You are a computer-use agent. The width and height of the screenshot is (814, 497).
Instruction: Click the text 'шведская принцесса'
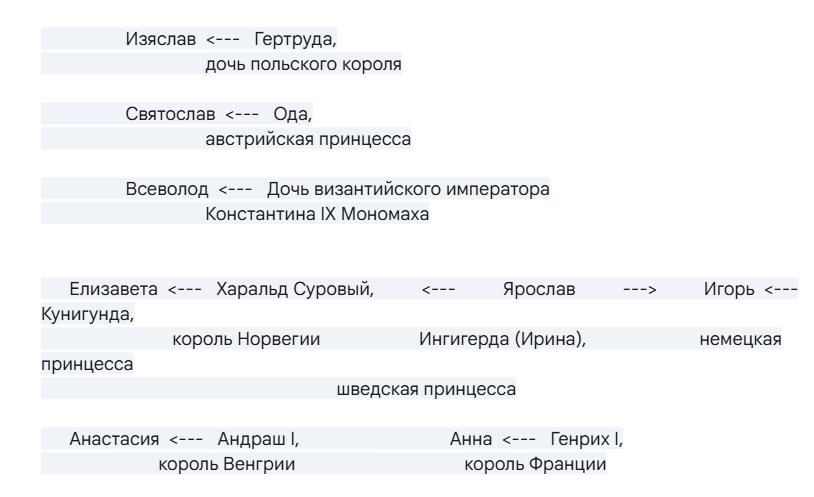coord(427,390)
